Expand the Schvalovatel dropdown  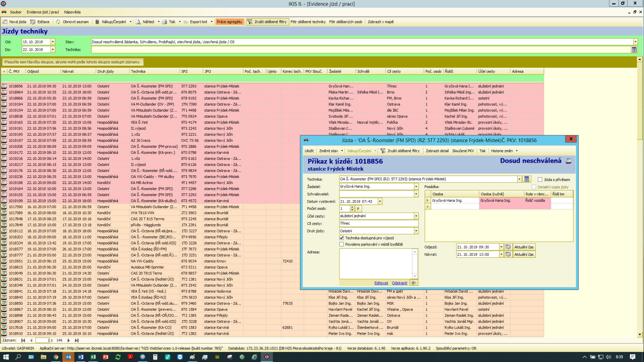click(x=416, y=194)
